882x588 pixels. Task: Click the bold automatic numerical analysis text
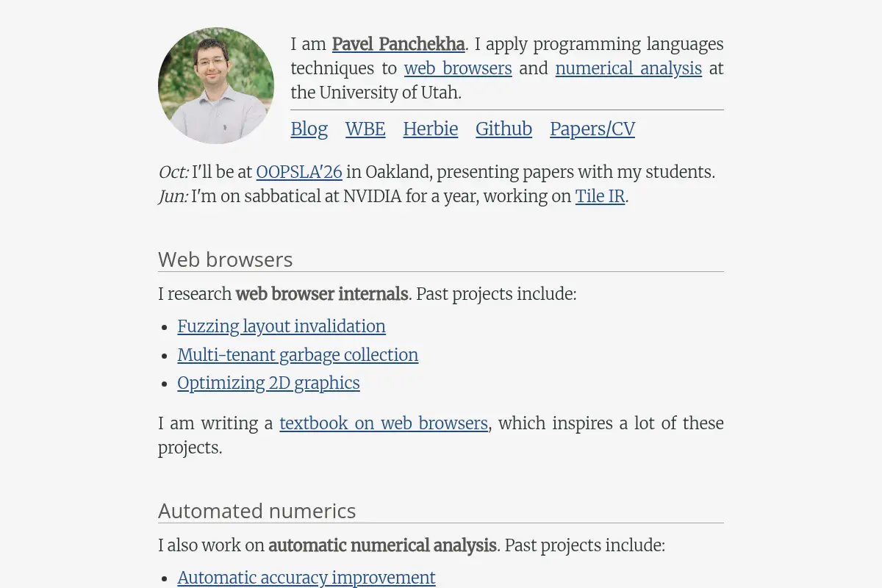click(x=382, y=545)
